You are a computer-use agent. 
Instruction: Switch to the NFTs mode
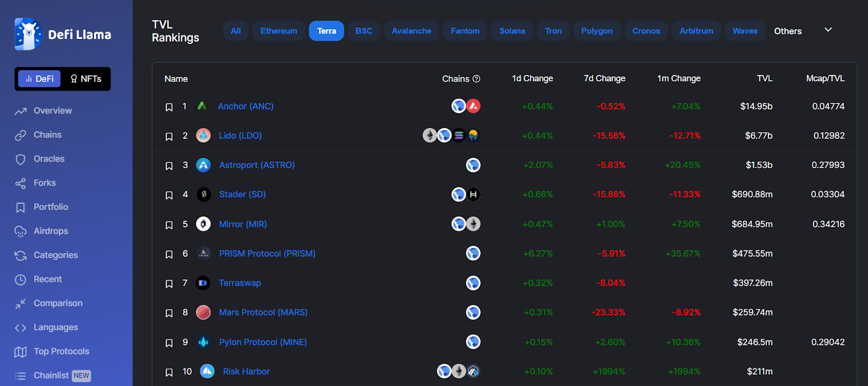tap(86, 79)
